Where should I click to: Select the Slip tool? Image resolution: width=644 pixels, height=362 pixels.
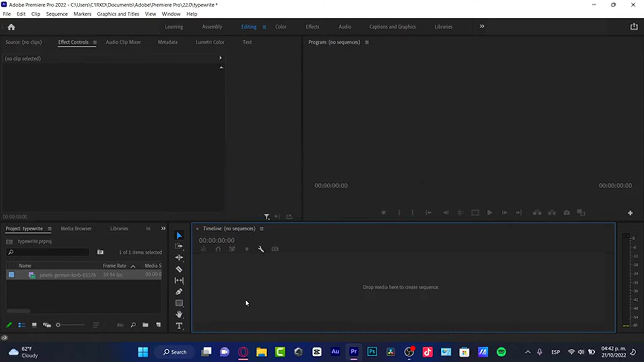coord(179,281)
